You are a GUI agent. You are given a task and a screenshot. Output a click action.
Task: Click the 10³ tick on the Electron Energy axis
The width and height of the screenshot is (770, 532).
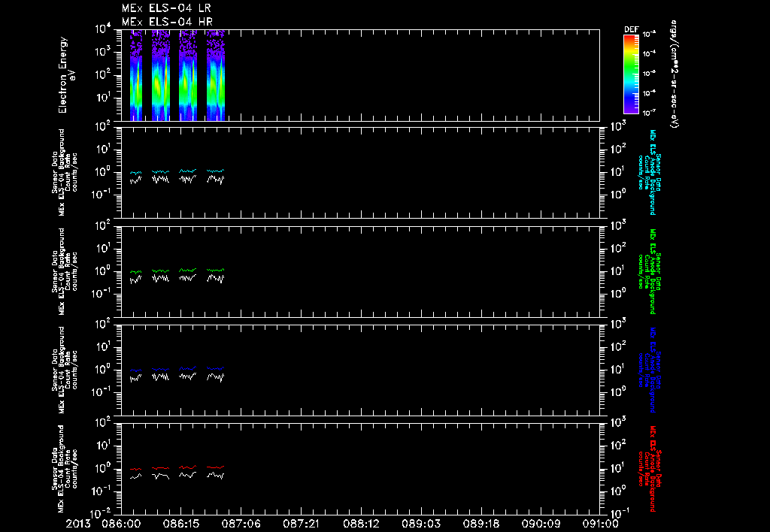[x=103, y=52]
